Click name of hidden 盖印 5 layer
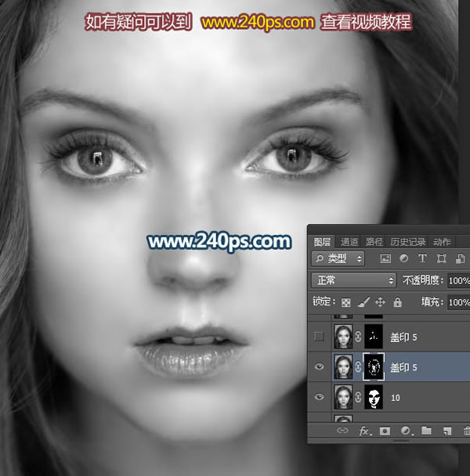This screenshot has width=470, height=476. coord(403,337)
